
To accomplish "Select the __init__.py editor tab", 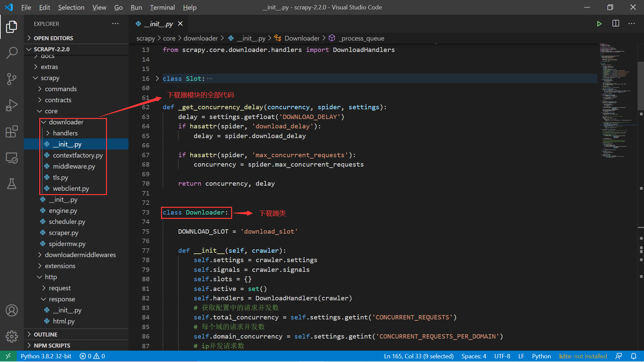I will [158, 24].
